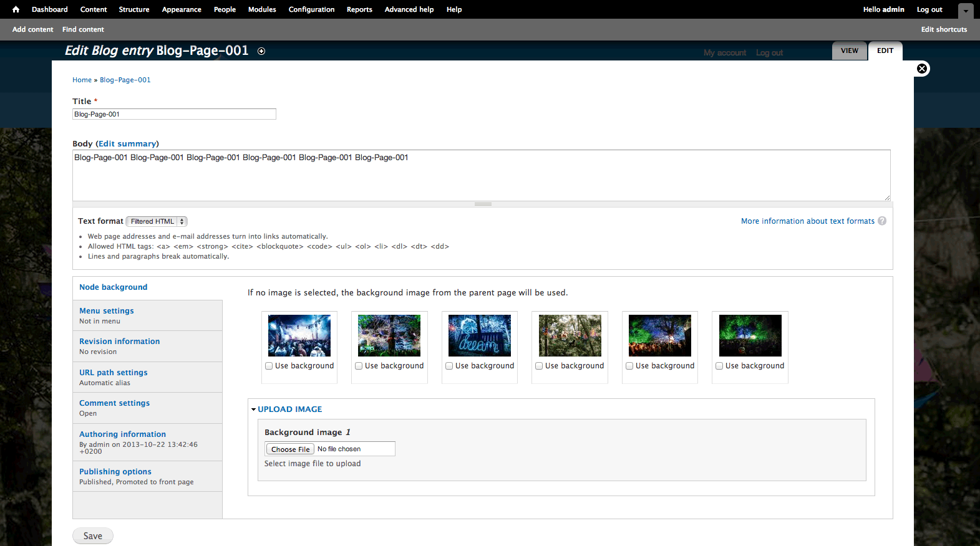Select the first concert crowd background thumbnail
Viewport: 980px width, 546px height.
point(299,335)
